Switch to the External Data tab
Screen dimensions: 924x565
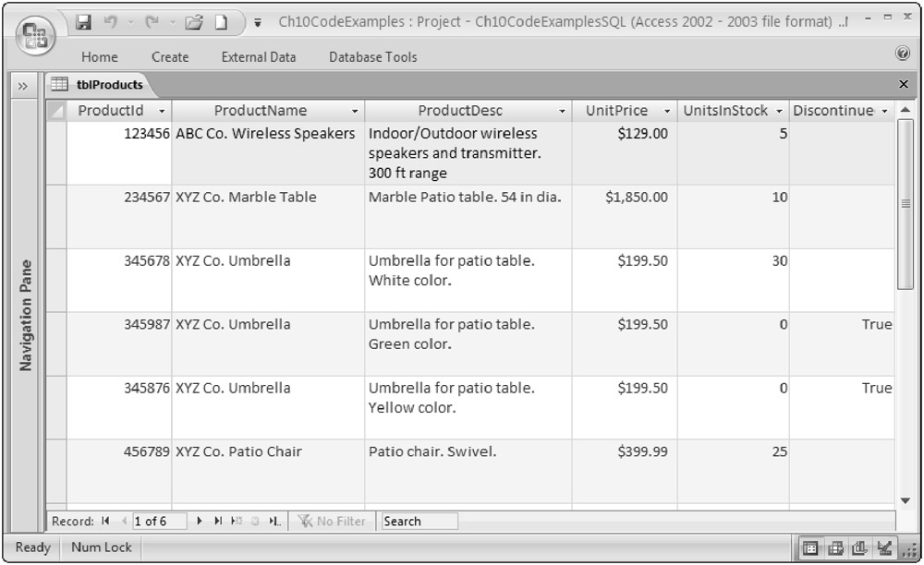point(259,57)
